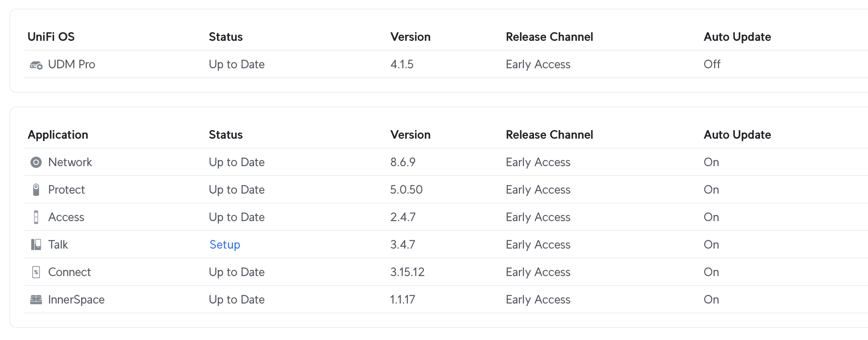Click Protect version number 5.0.50
868x340 pixels.
[406, 190]
